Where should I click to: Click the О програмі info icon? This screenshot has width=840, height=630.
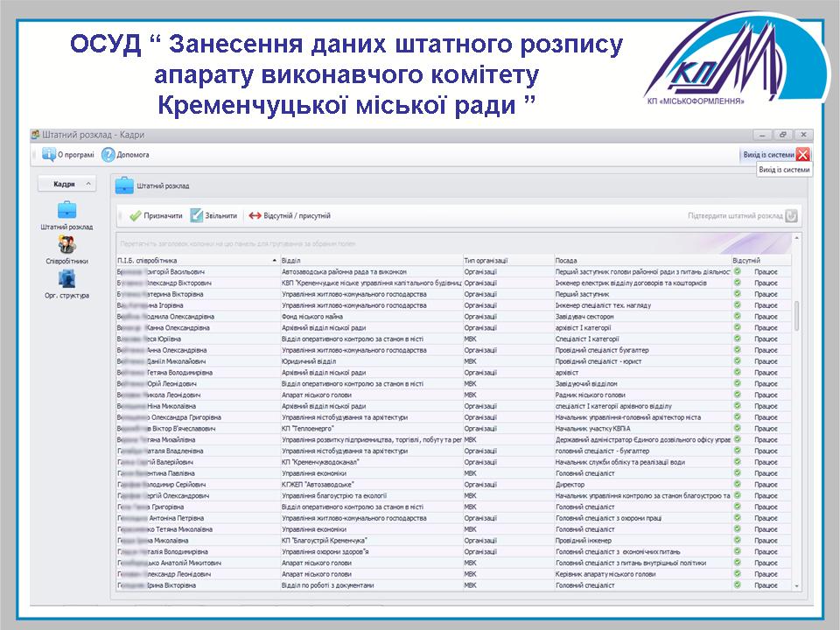tap(49, 155)
